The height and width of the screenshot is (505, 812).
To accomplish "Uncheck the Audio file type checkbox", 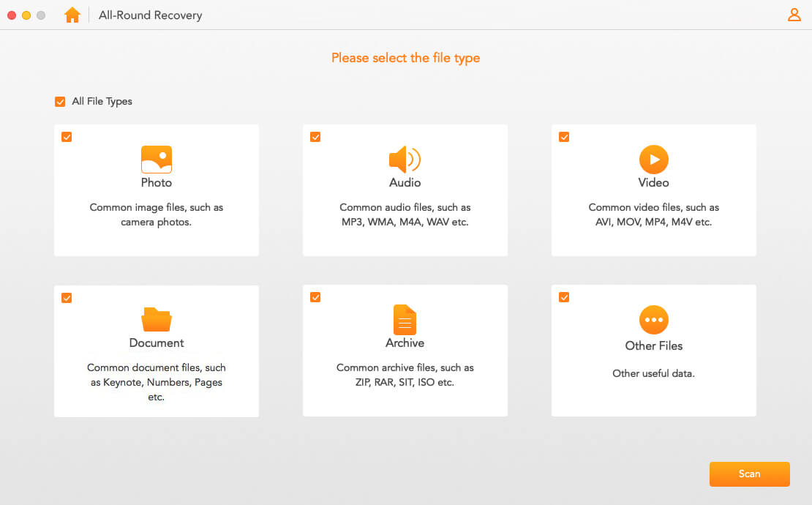I will [315, 137].
